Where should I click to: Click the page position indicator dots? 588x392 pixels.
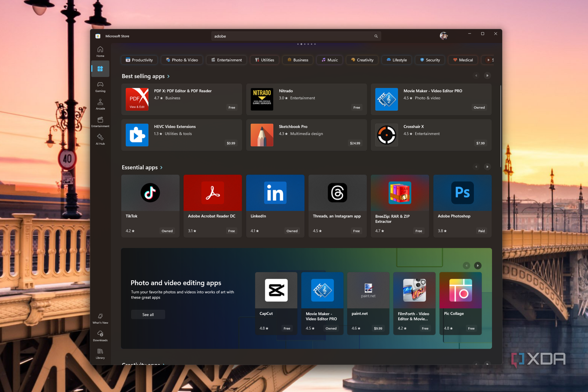coord(306,44)
